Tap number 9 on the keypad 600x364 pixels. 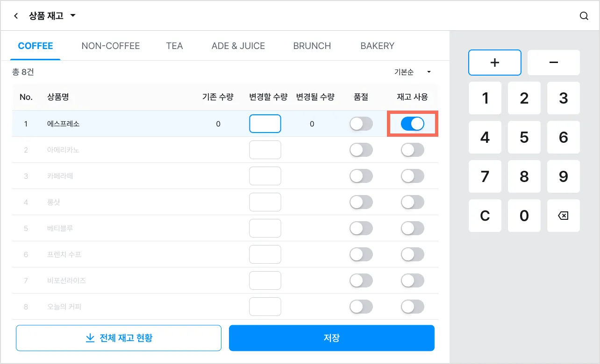pos(564,176)
